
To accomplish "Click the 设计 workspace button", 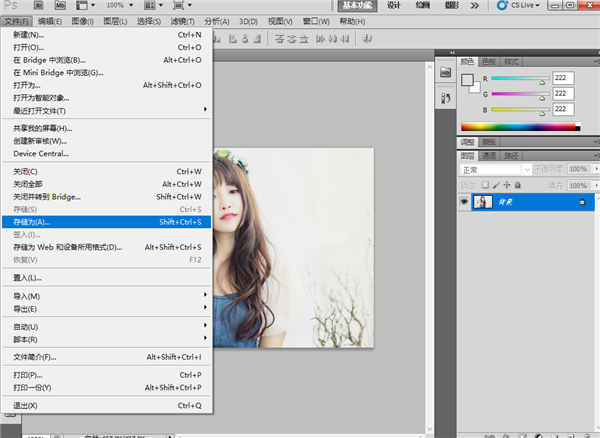I will (394, 5).
